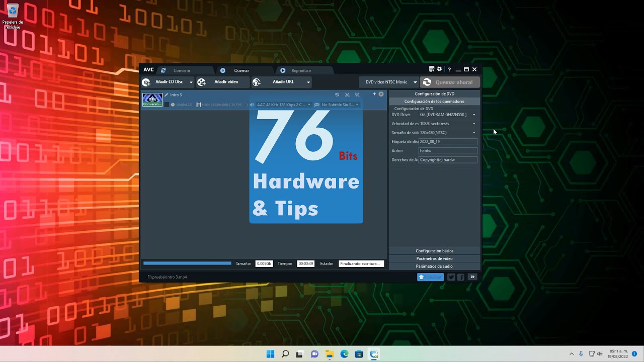
Task: Open the Velocidad de escritura dropdown
Action: click(448, 124)
